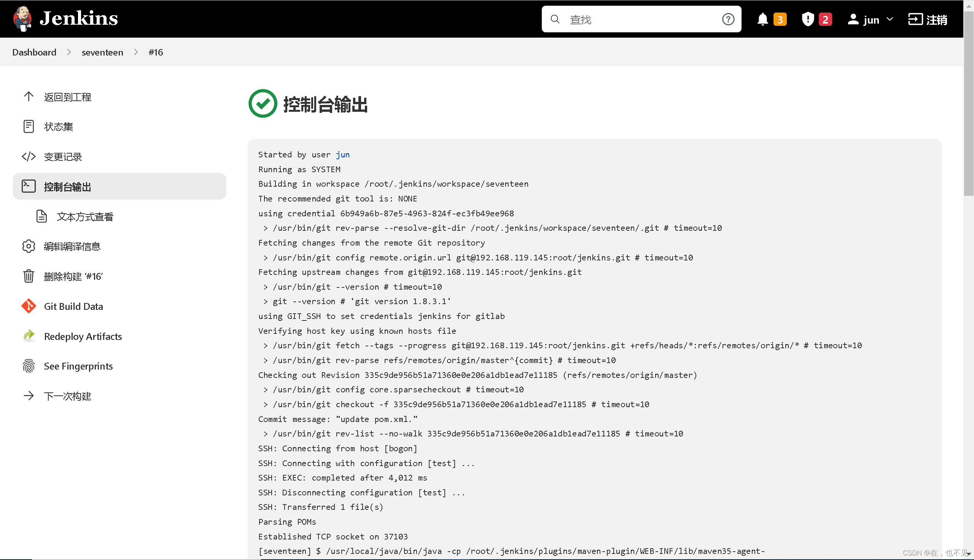Screen dimensions: 974x560
Task: Open the view as plain text link
Action: (85, 217)
